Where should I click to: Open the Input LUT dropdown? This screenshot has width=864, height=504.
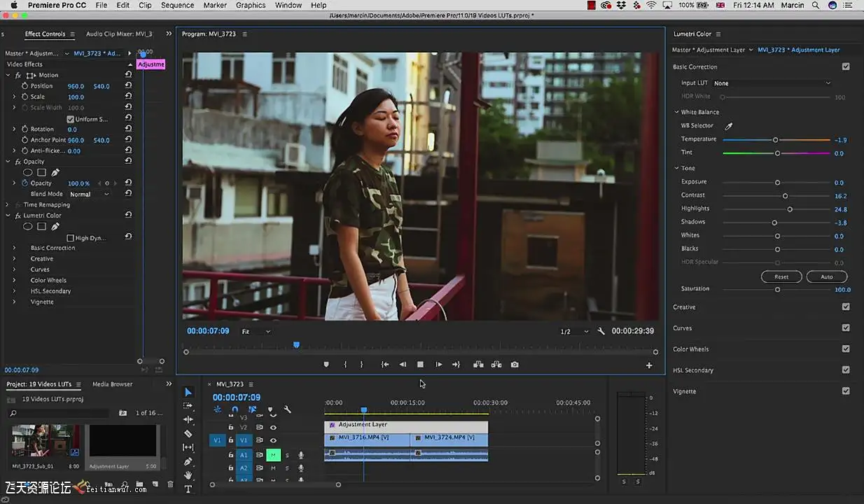click(772, 83)
